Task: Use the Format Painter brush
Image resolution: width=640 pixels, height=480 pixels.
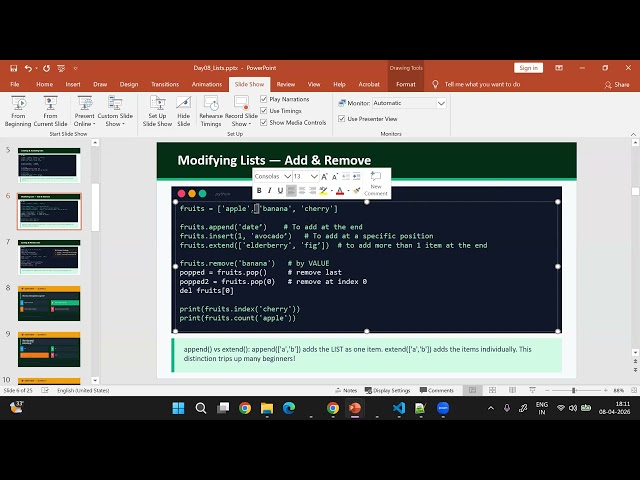Action: [x=357, y=191]
